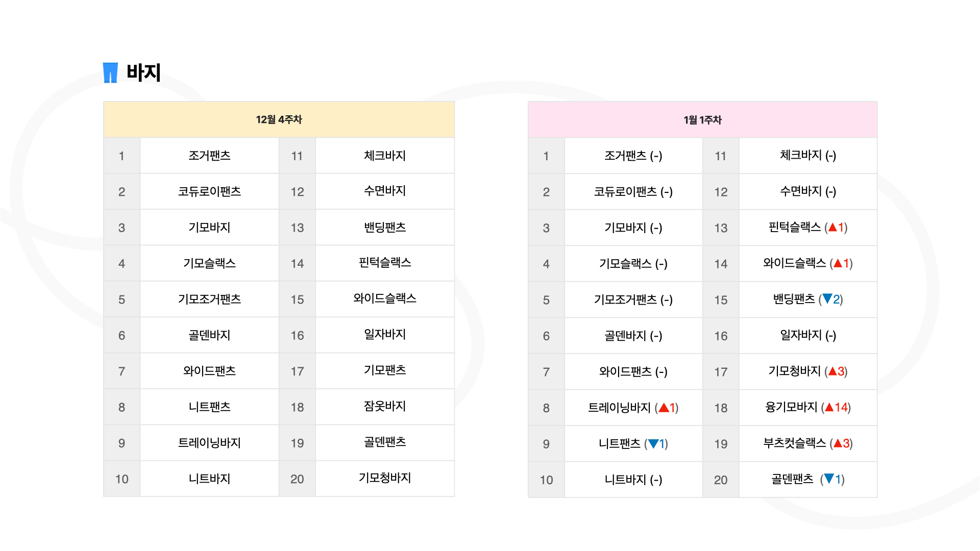Click blue down arrow beside 니트팬츠
980x551 pixels.
click(x=653, y=444)
